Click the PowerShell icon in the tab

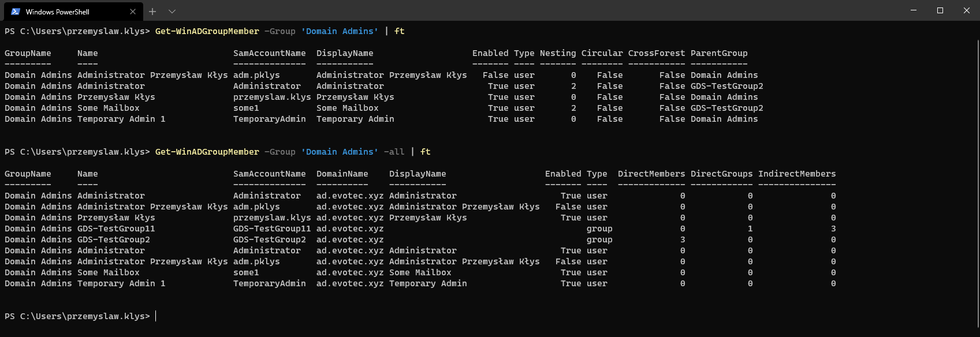coord(16,12)
